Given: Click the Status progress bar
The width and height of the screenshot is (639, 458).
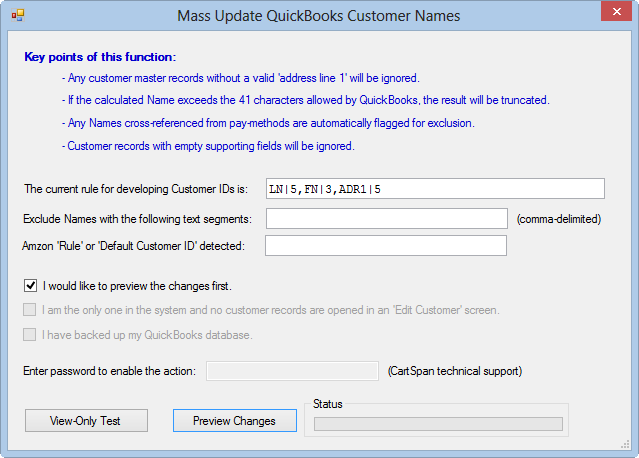Looking at the screenshot, I should (438, 424).
